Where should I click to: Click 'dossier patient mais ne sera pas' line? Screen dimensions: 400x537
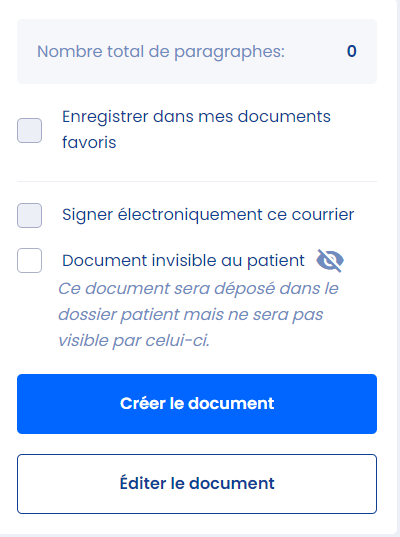[191, 315]
